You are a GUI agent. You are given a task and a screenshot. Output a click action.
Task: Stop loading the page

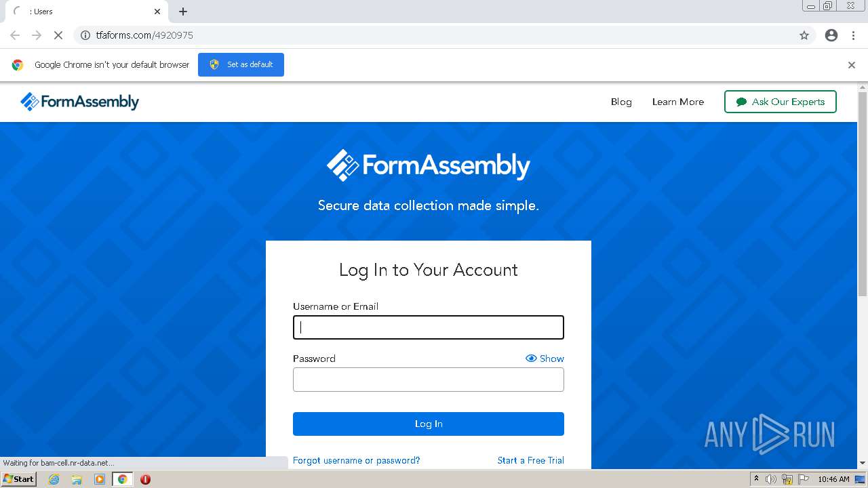58,35
